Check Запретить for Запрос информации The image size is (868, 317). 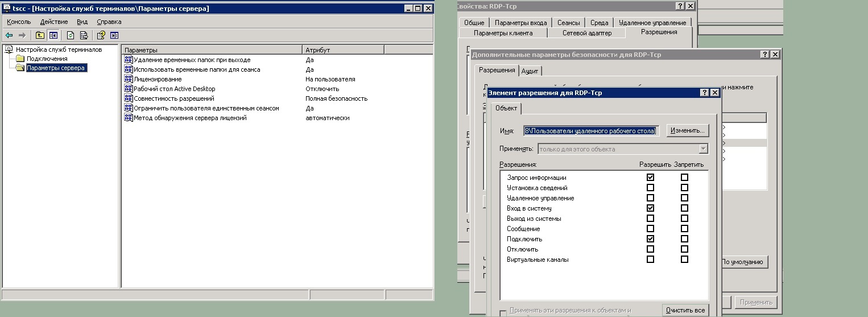[x=684, y=178]
